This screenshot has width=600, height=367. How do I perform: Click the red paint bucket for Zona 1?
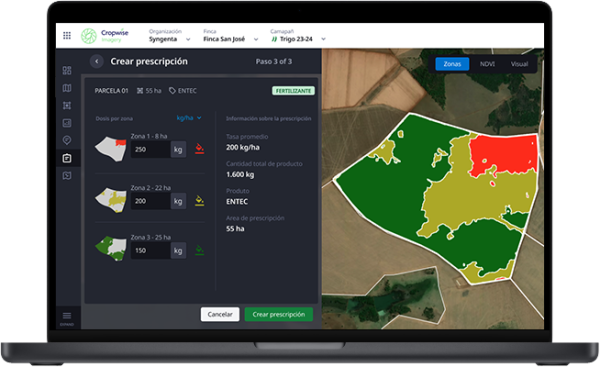(199, 148)
